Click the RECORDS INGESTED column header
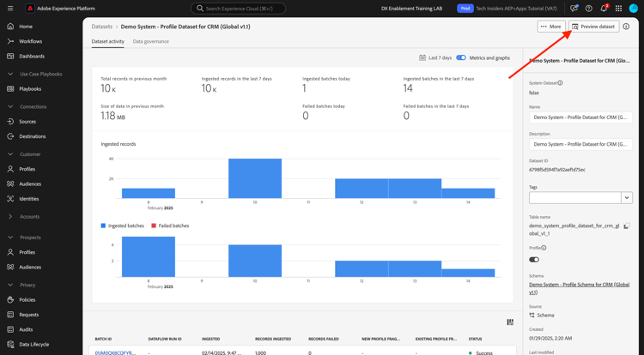The width and height of the screenshot is (644, 355). pyautogui.click(x=273, y=339)
